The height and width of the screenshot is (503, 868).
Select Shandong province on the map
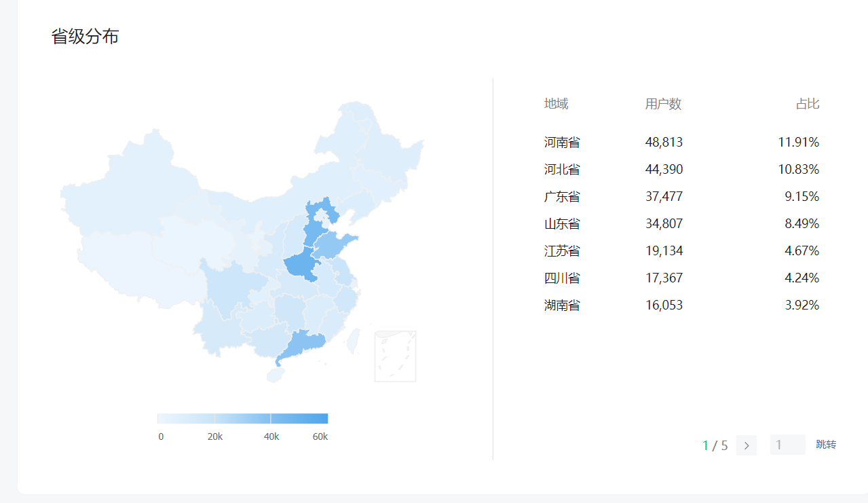tap(336, 245)
